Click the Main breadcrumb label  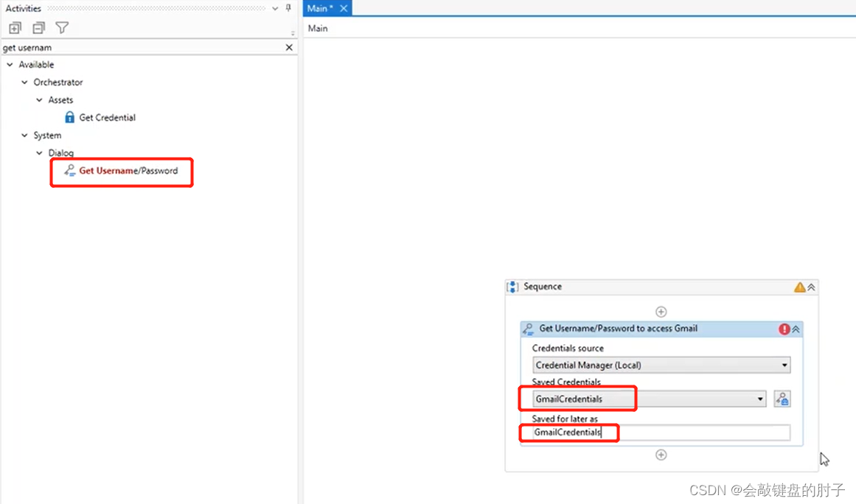pos(318,28)
